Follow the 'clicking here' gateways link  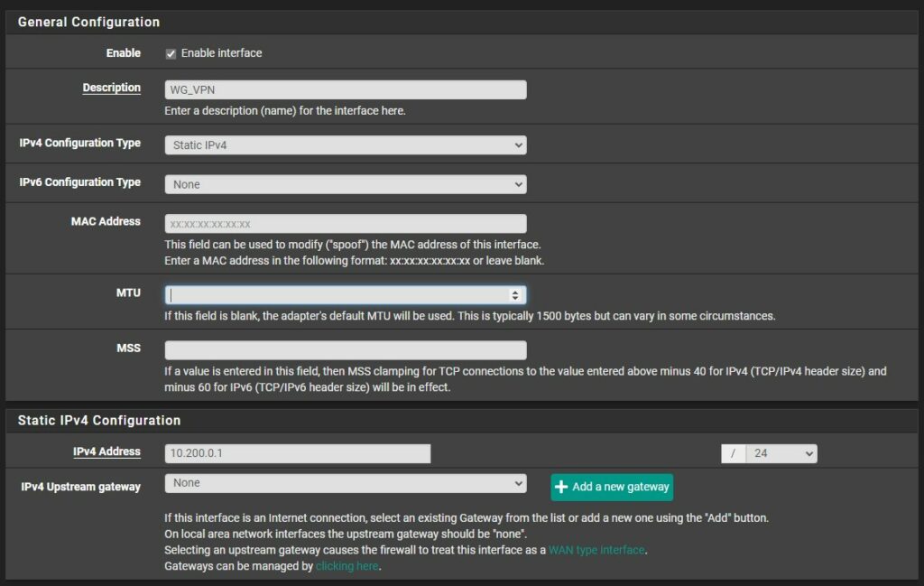click(x=346, y=566)
